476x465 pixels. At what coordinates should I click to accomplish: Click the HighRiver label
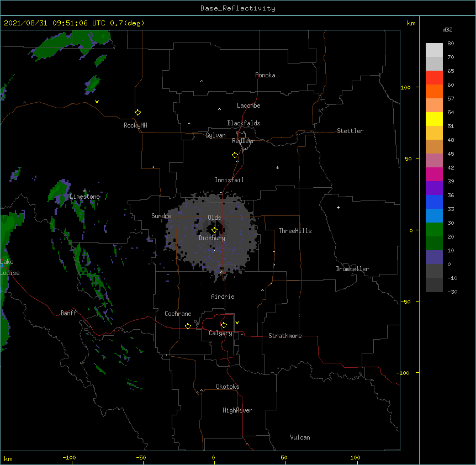coord(237,410)
